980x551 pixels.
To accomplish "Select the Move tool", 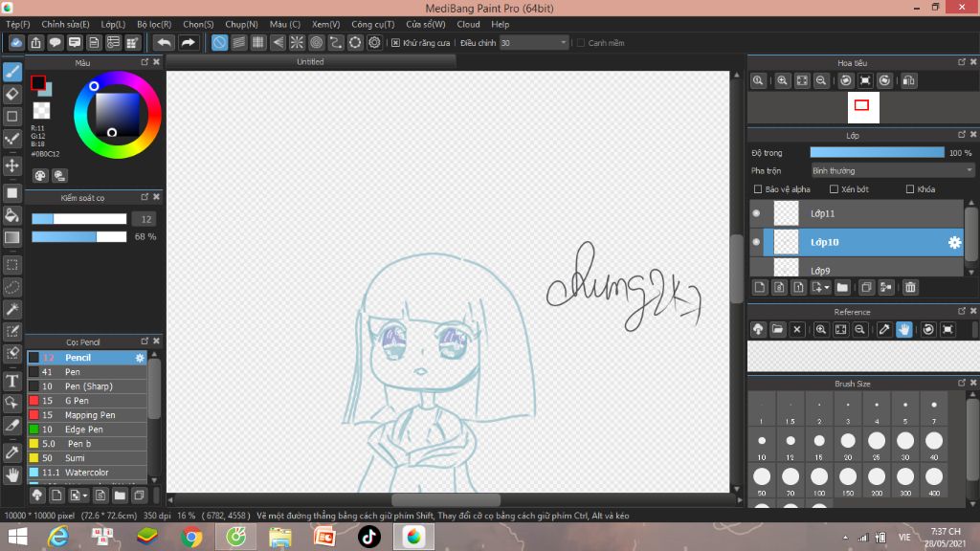I will point(11,165).
